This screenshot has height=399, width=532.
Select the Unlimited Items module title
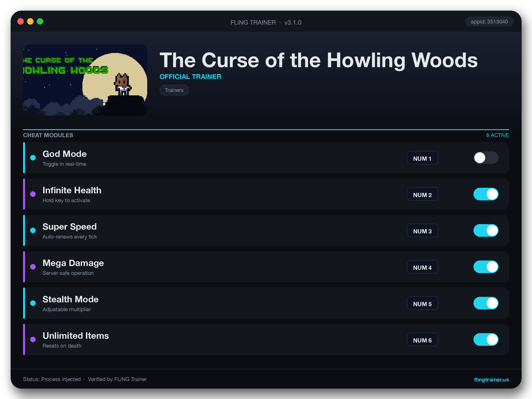[x=76, y=336]
